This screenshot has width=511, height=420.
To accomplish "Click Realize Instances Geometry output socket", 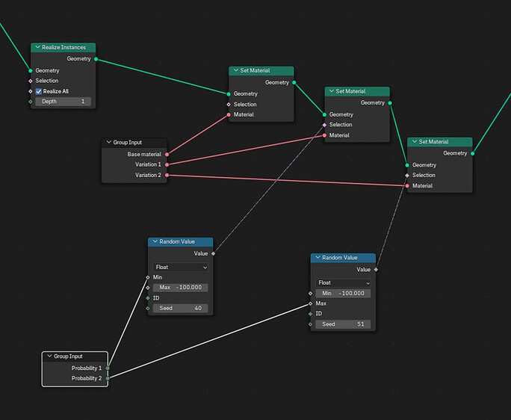I will click(96, 59).
